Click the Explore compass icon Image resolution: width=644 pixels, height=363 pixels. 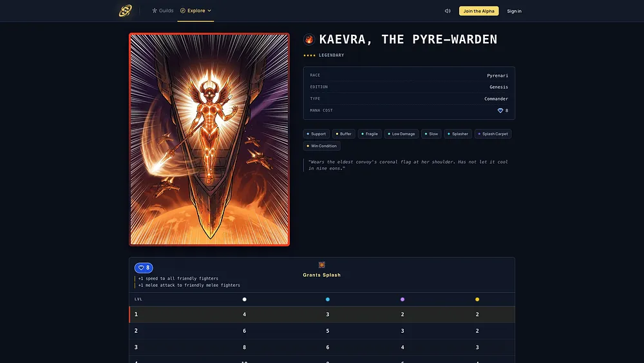point(183,11)
